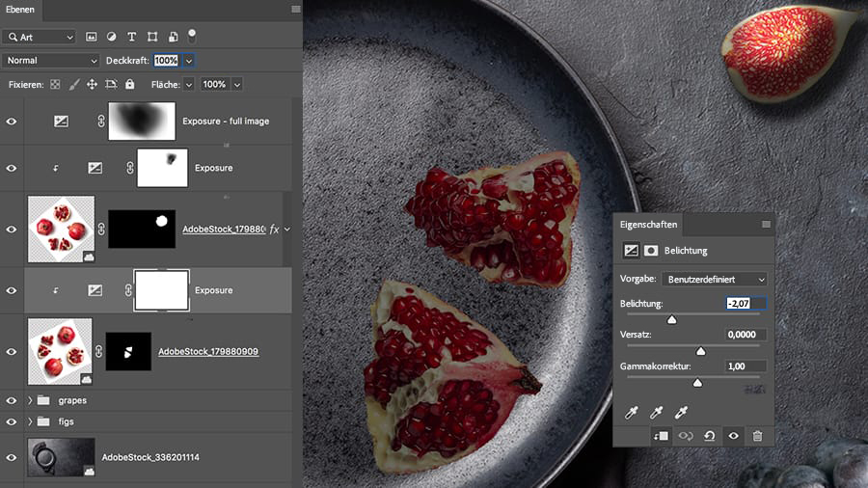Hide the AdobeStock_336201114 layer
This screenshot has height=488, width=868.
11,457
